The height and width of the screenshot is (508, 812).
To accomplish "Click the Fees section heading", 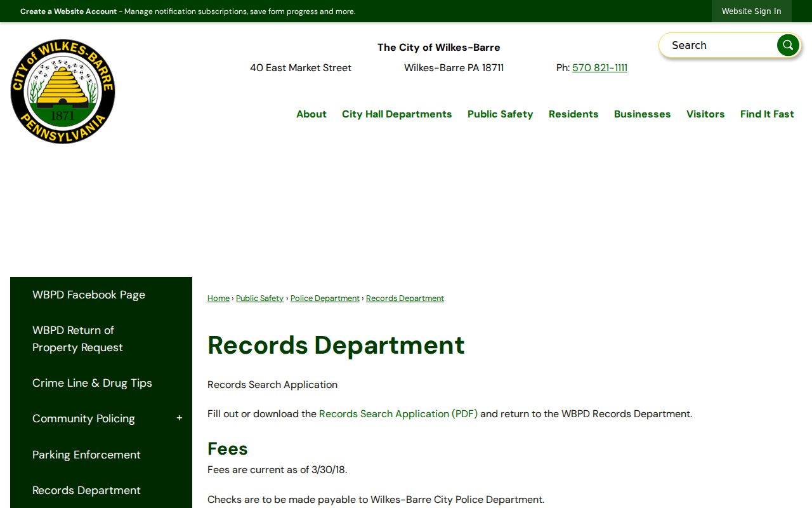I will click(x=228, y=449).
